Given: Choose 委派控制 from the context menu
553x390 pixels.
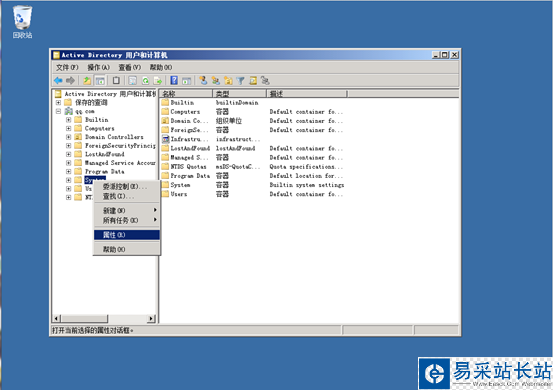Looking at the screenshot, I should tap(127, 187).
